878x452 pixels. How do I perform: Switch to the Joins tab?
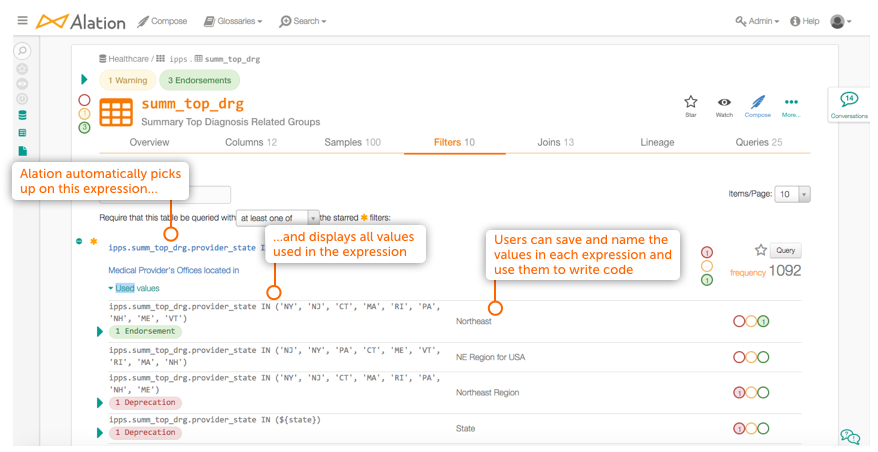555,142
